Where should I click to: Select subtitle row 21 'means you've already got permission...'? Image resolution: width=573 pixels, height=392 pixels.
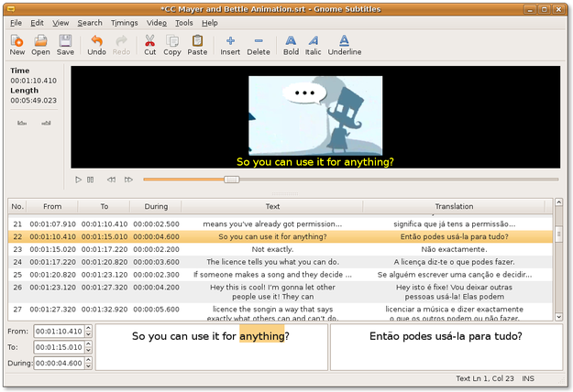[x=281, y=224]
